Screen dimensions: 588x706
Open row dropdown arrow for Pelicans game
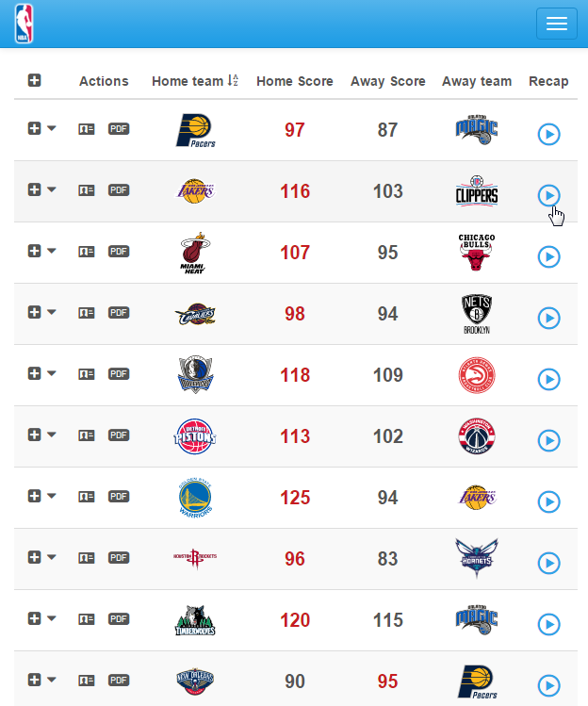[52, 680]
